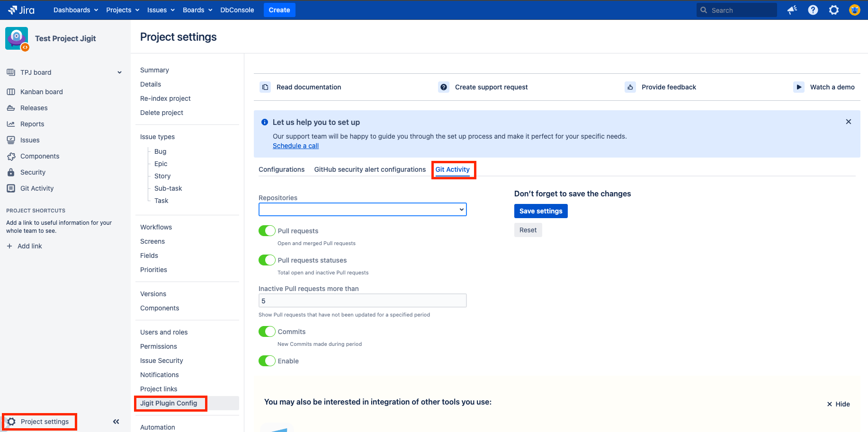The width and height of the screenshot is (868, 432).
Task: Follow the Schedule a call link
Action: click(x=295, y=146)
